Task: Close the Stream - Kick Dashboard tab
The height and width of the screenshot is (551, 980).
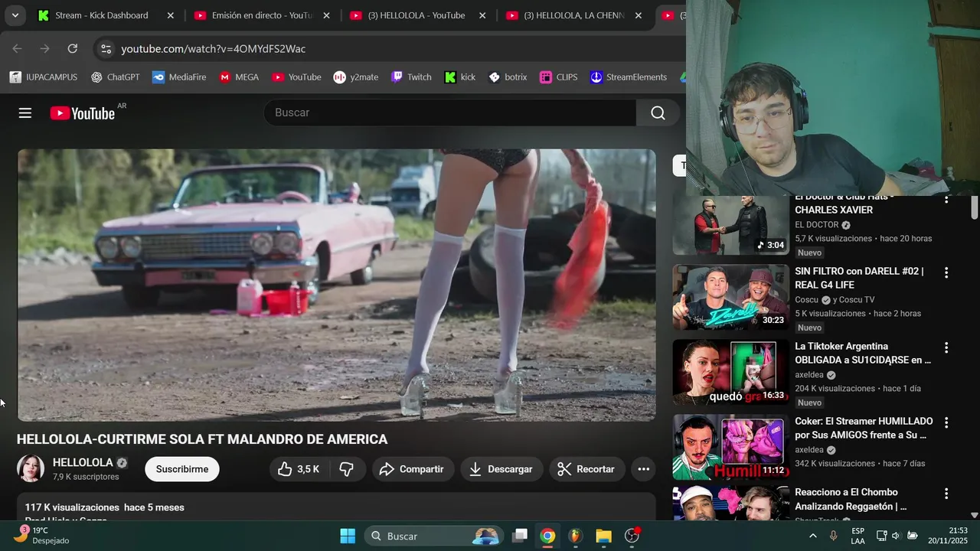Action: 171,15
